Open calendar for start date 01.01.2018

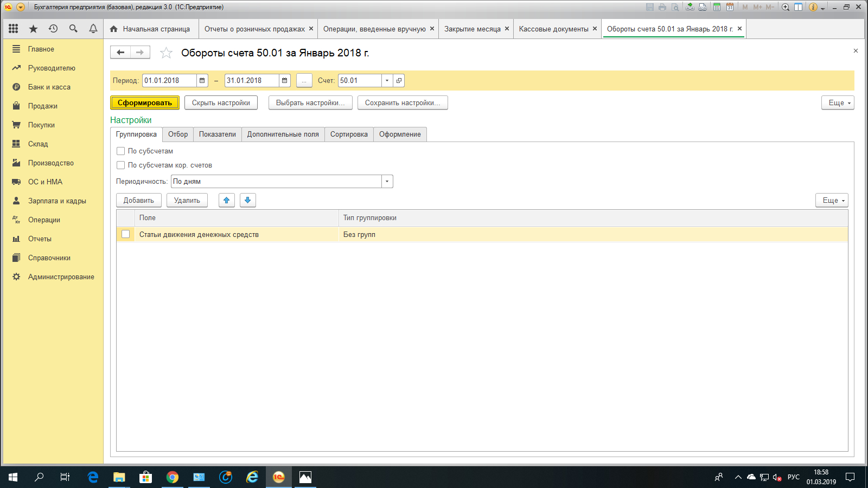202,81
